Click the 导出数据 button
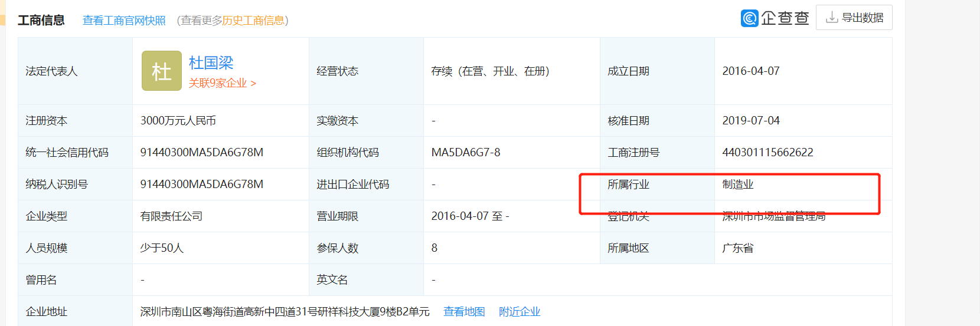The image size is (980, 326). point(854,18)
